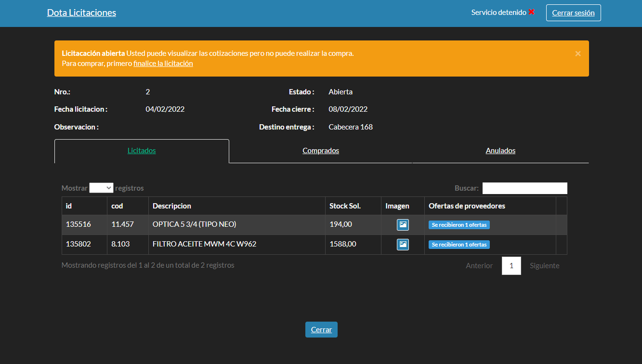The width and height of the screenshot is (642, 364).
Task: Click the blue Cerrar button
Action: (x=321, y=330)
